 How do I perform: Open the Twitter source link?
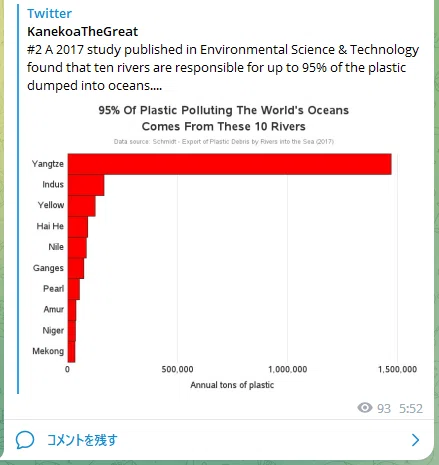click(49, 13)
